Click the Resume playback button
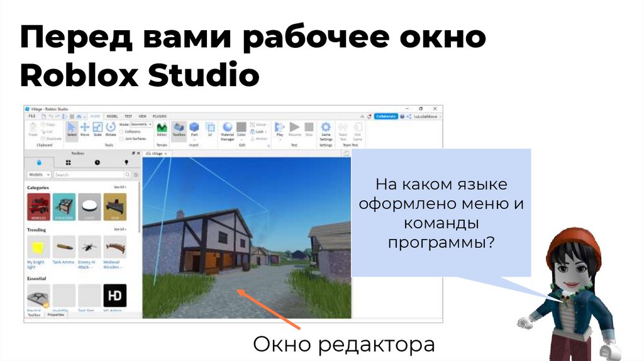 coord(294,130)
